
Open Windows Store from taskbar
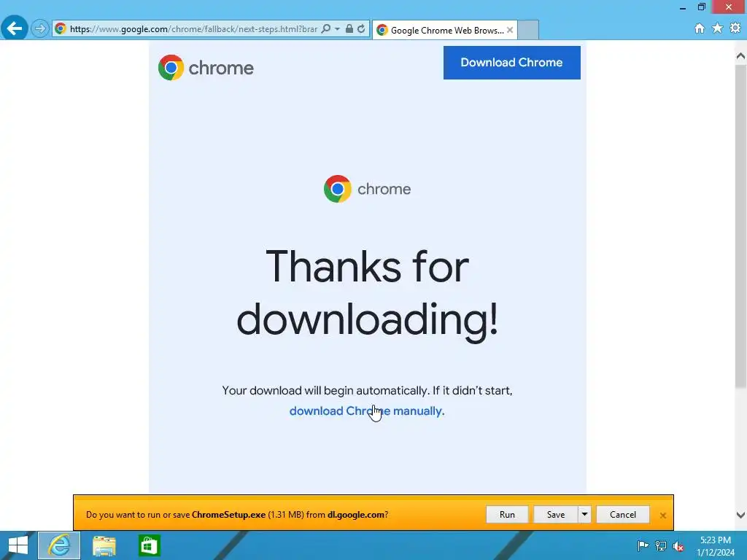149,545
